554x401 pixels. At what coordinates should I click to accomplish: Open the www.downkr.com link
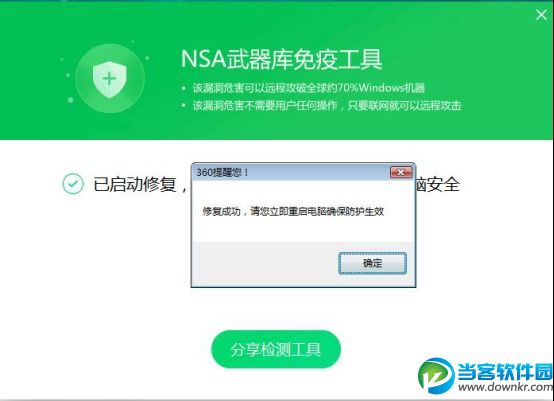pyautogui.click(x=506, y=387)
